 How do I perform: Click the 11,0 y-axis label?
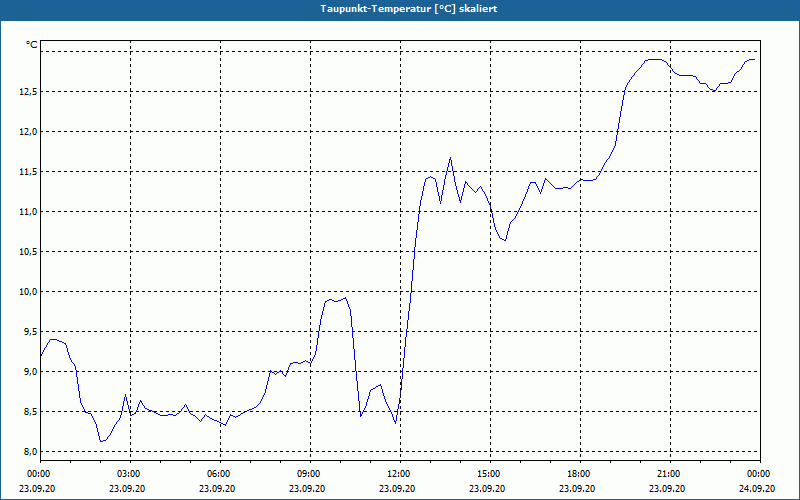(29, 212)
